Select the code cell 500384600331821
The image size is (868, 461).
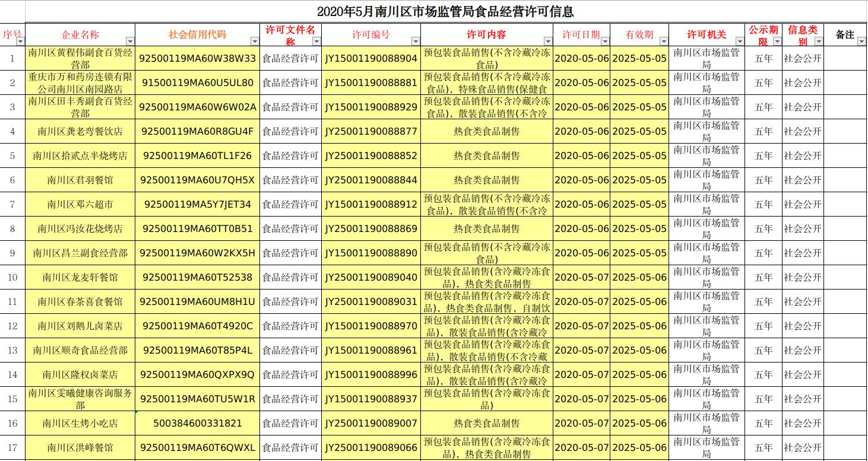(198, 423)
